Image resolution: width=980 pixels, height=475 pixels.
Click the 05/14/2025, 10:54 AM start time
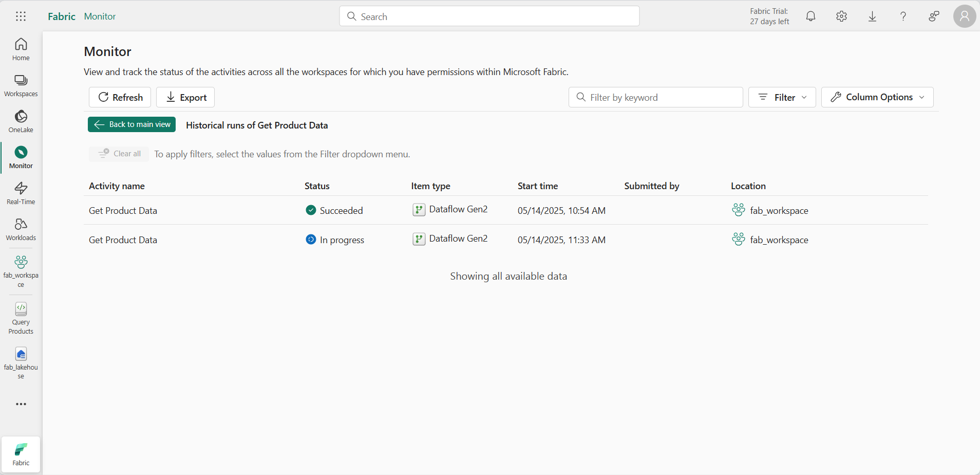pyautogui.click(x=561, y=211)
